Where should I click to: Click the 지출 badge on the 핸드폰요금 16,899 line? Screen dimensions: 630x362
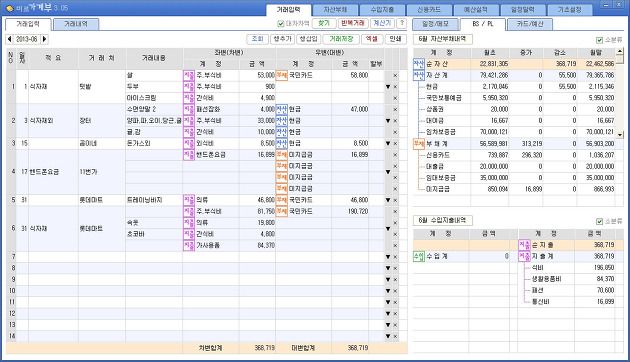pos(189,155)
